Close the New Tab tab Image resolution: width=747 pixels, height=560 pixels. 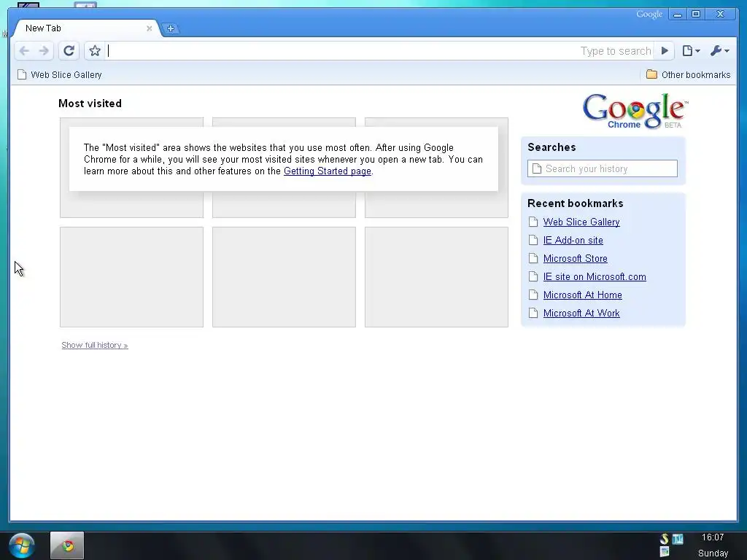pos(149,28)
